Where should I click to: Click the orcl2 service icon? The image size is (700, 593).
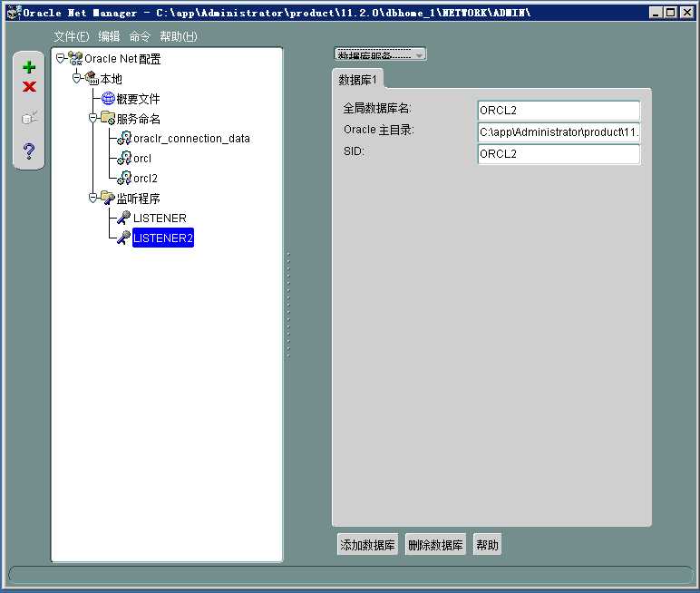click(124, 178)
